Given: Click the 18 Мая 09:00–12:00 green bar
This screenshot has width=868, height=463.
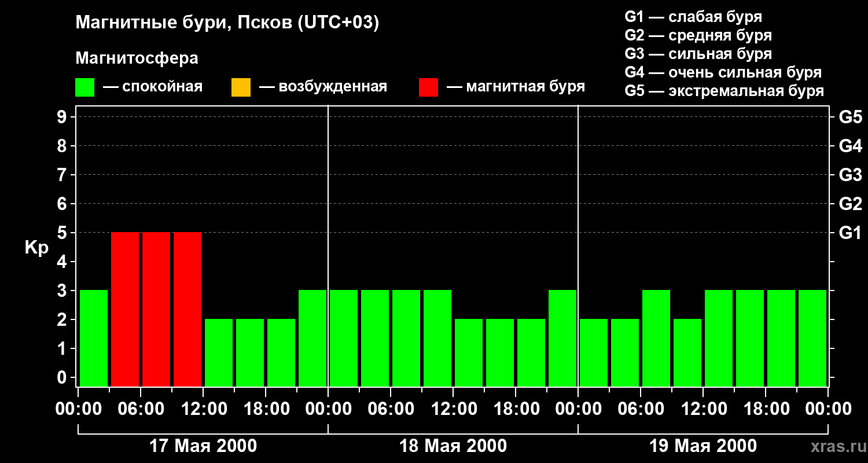Looking at the screenshot, I should point(437,338).
